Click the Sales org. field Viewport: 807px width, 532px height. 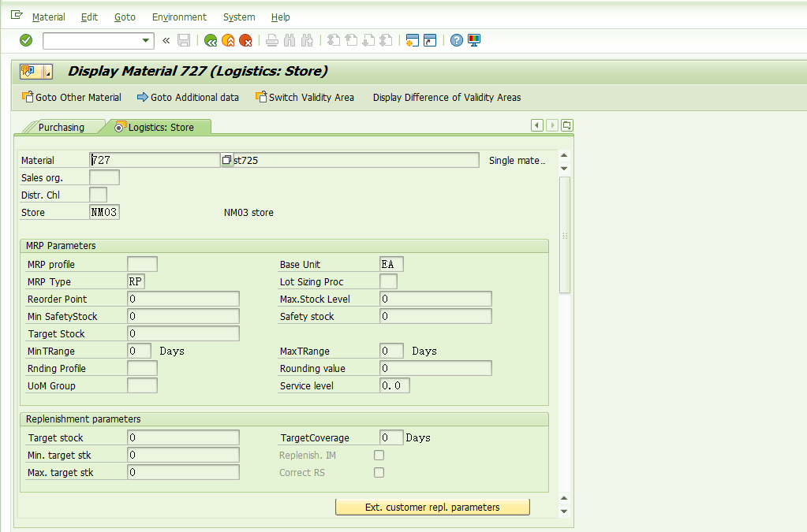[104, 177]
